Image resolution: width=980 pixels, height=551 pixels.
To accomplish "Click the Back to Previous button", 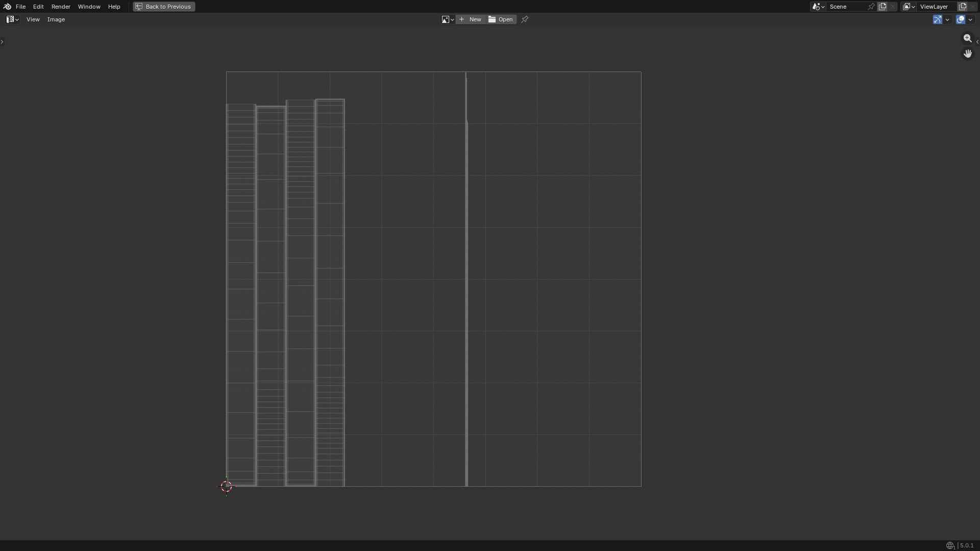I will pyautogui.click(x=164, y=7).
